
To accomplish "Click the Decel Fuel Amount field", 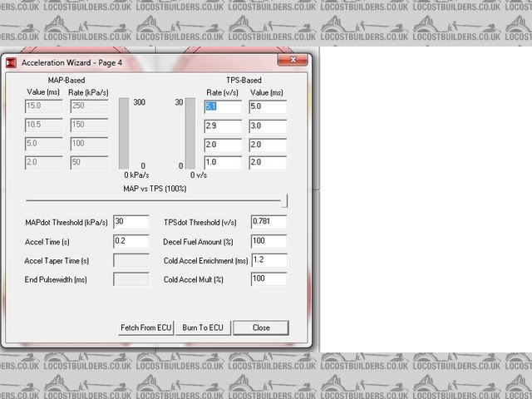I will (268, 241).
